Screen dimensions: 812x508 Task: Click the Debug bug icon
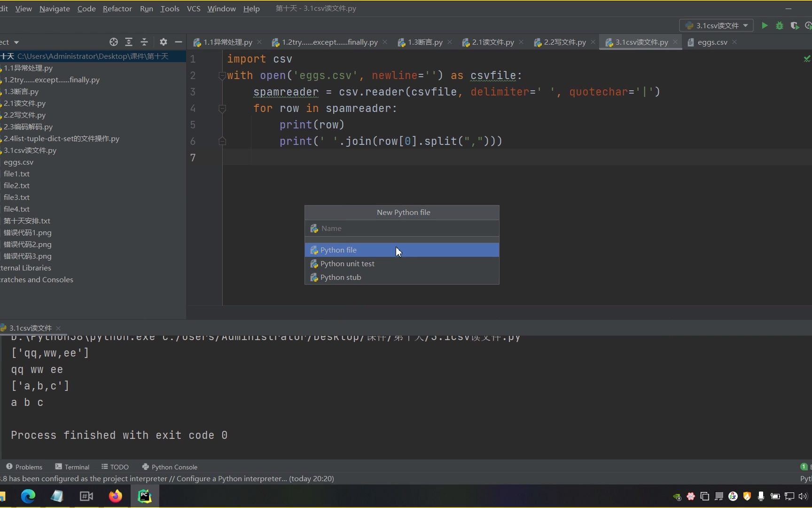click(780, 25)
